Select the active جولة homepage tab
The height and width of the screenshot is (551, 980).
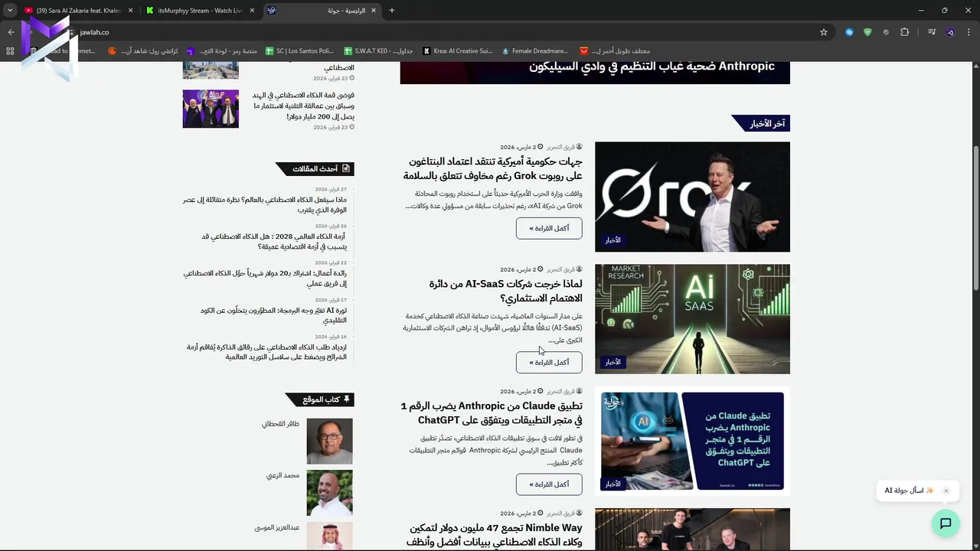click(x=322, y=10)
